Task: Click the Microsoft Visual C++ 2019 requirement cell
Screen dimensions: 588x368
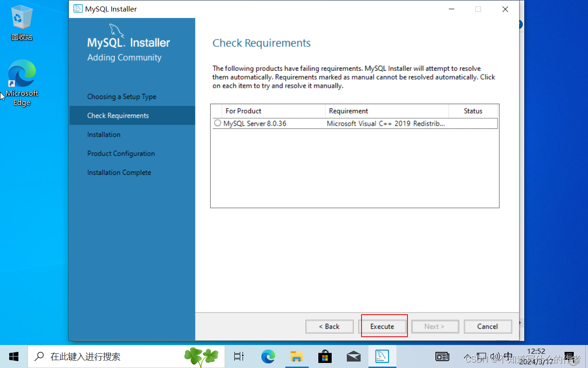Action: point(386,123)
